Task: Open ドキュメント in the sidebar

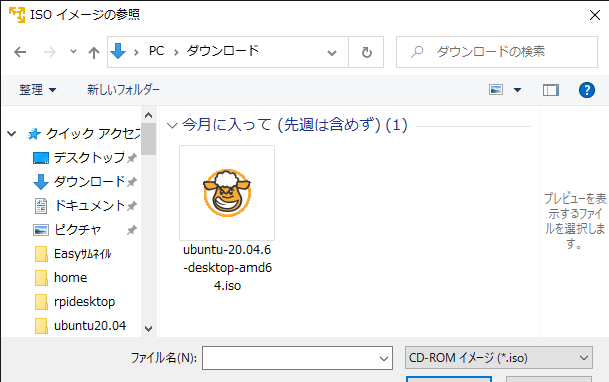Action: click(89, 205)
